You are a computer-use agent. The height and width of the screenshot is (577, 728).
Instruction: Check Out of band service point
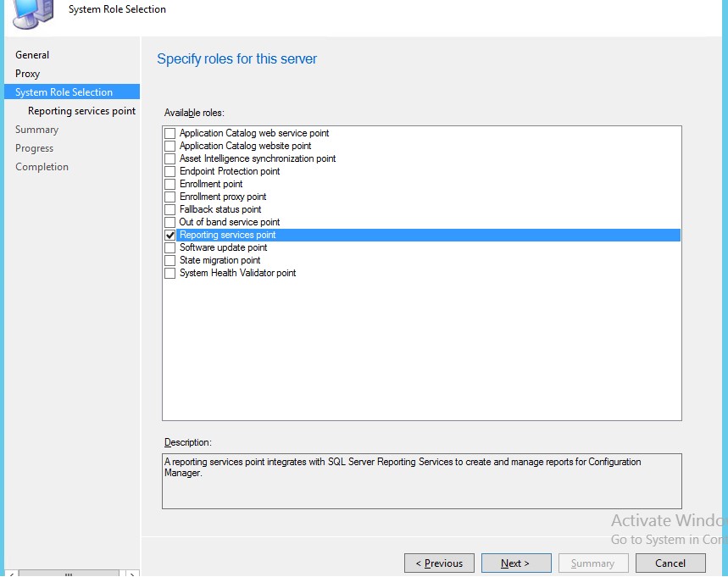[170, 222]
